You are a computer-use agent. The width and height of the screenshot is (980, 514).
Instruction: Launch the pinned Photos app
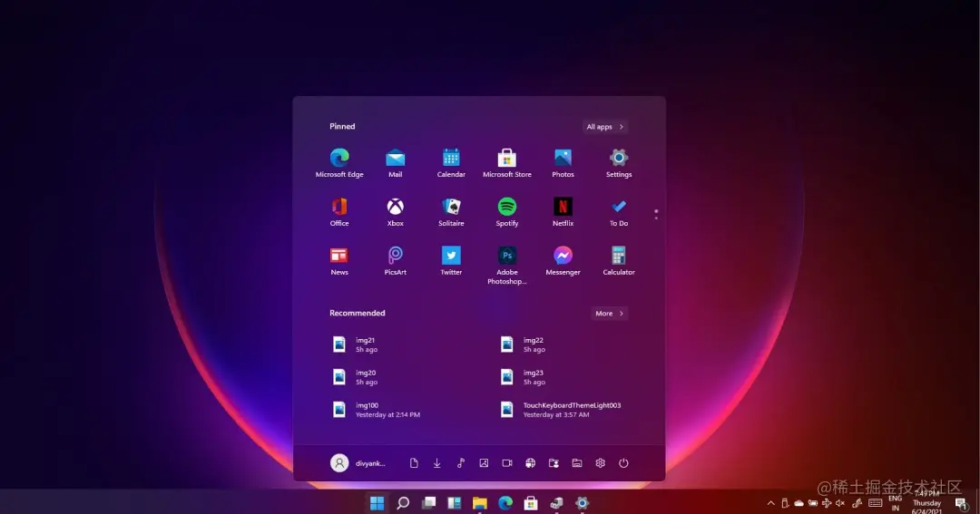[563, 163]
